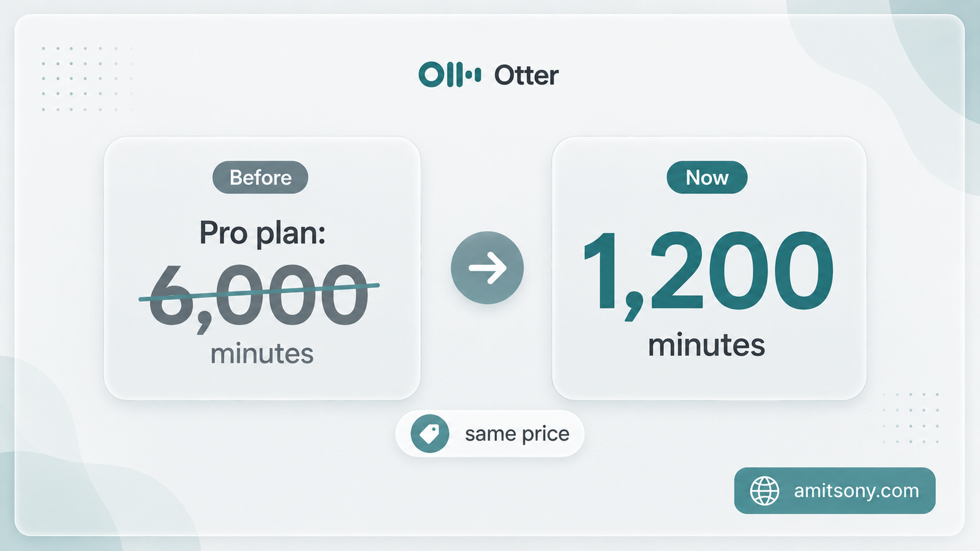Screen dimensions: 980x551
Task: Click the teal strikethrough line
Action: point(259,292)
